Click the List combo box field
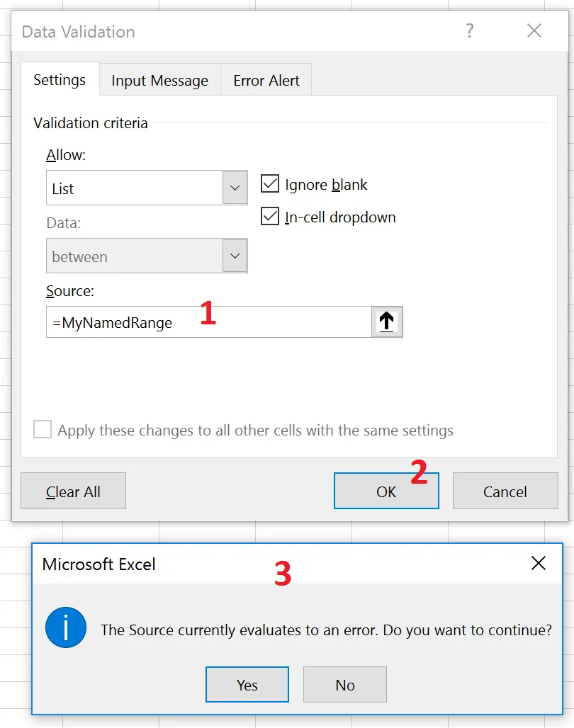 [135, 188]
